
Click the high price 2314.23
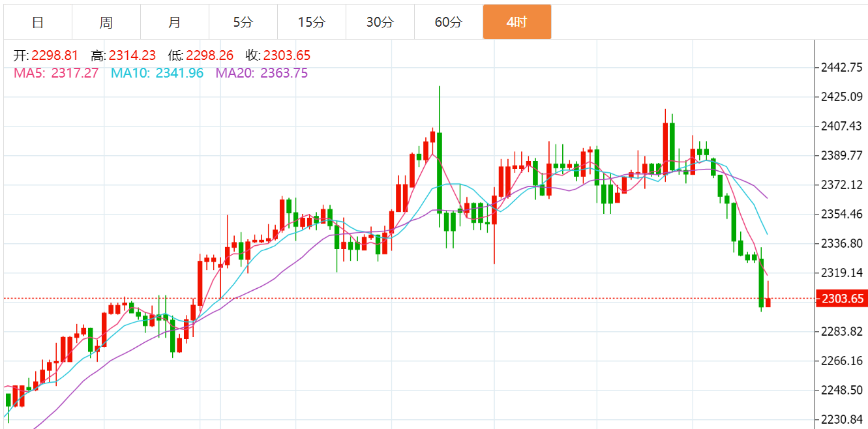coord(132,56)
